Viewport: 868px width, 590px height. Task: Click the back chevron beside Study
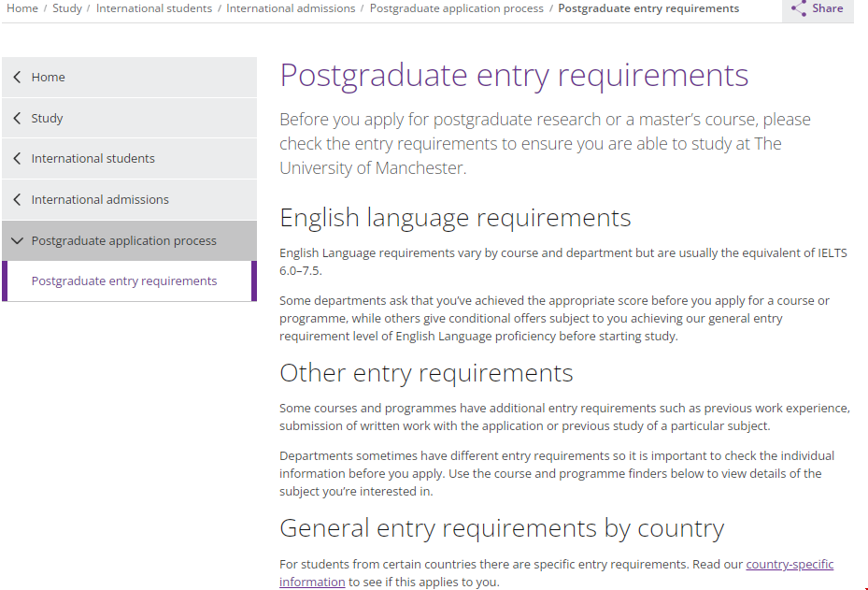pos(17,119)
